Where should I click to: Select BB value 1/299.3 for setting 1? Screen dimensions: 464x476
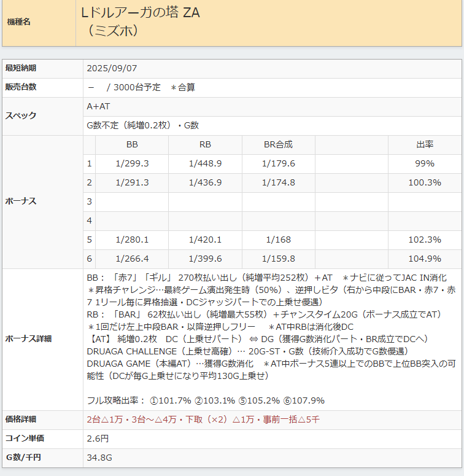pos(132,163)
